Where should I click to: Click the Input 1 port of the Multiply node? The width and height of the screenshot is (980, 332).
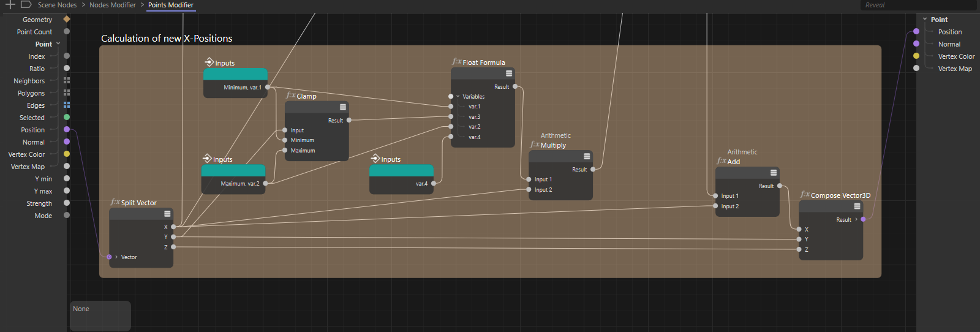[x=529, y=179]
